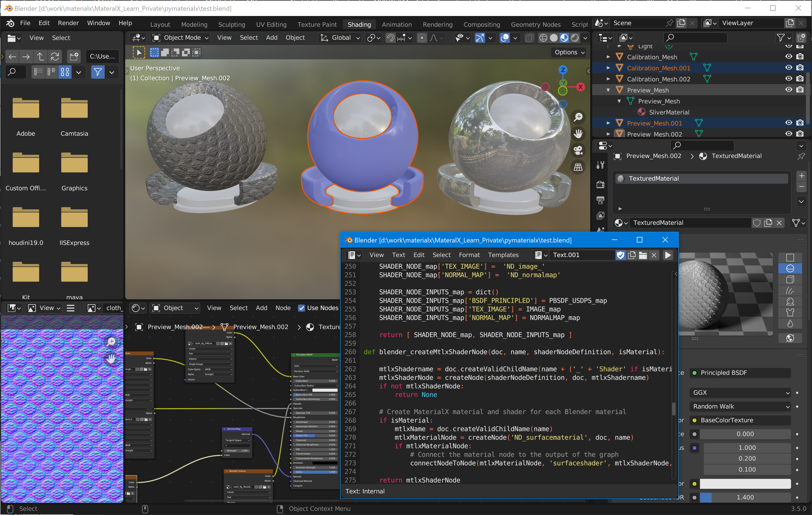This screenshot has width=812, height=515.
Task: Select the pan view hand icon
Action: (578, 134)
